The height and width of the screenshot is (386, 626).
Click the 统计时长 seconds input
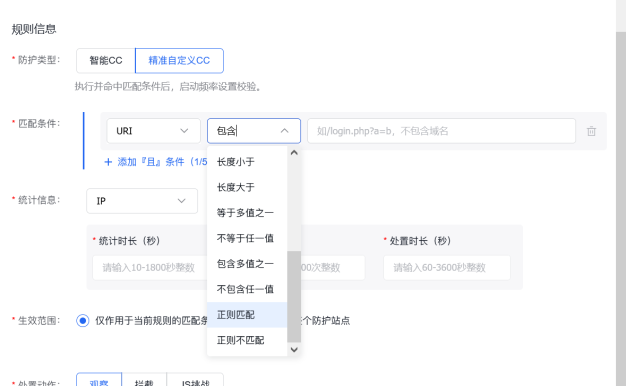(x=150, y=267)
